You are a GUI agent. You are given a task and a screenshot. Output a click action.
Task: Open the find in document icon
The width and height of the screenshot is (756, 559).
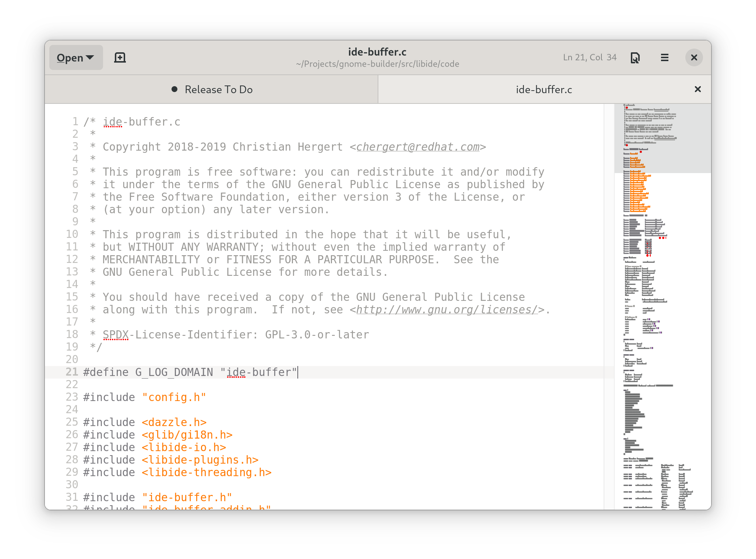(x=635, y=58)
